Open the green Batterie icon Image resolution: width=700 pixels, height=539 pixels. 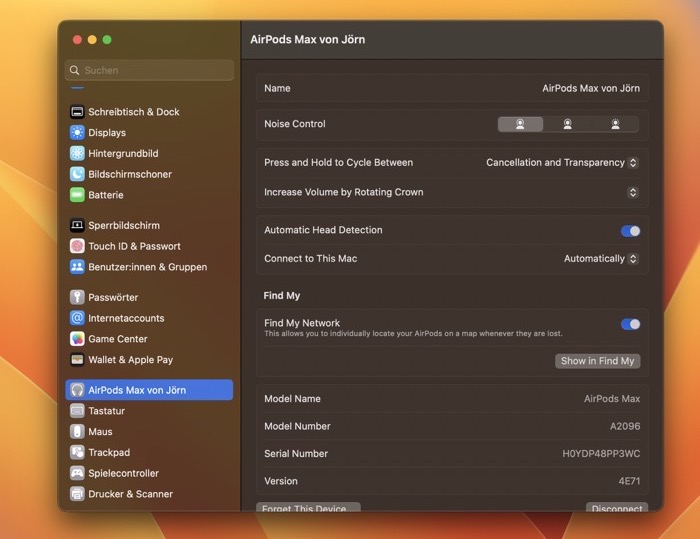click(x=77, y=195)
